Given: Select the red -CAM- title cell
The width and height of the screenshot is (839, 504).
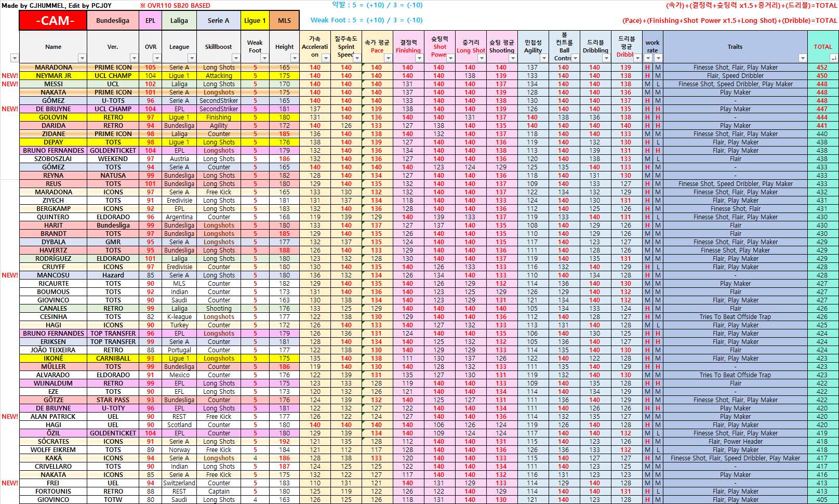Looking at the screenshot, I should click(x=53, y=21).
